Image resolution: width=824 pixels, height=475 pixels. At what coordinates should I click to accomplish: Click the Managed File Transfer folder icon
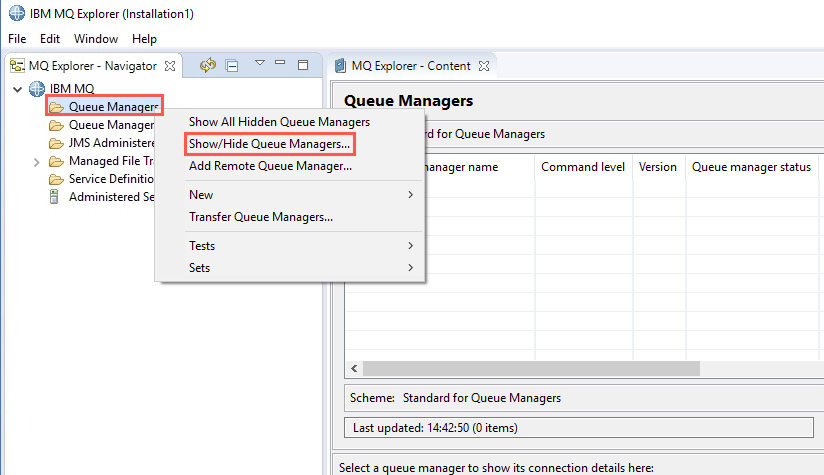pyautogui.click(x=56, y=161)
